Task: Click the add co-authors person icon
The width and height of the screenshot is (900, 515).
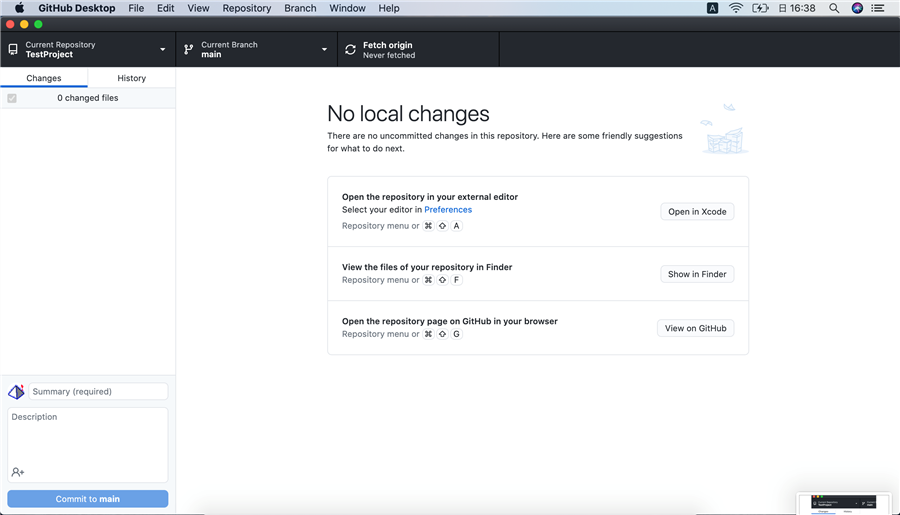Action: pyautogui.click(x=18, y=472)
